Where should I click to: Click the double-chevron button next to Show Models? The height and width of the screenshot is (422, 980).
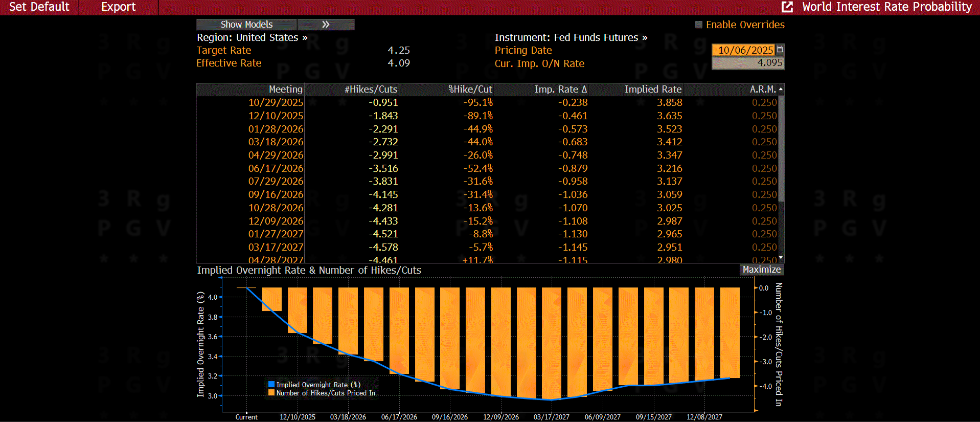point(326,25)
